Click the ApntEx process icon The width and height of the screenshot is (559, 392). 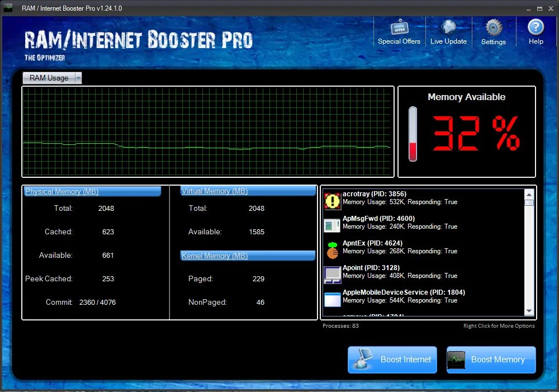(x=332, y=250)
